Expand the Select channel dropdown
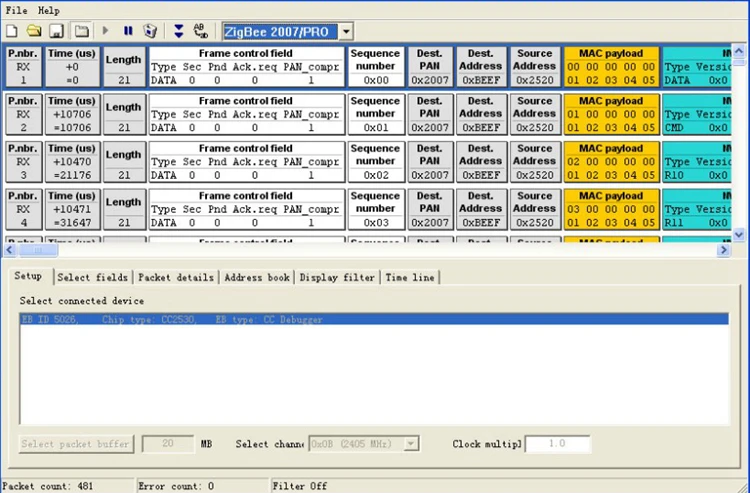The height and width of the screenshot is (493, 750). pyautogui.click(x=411, y=443)
